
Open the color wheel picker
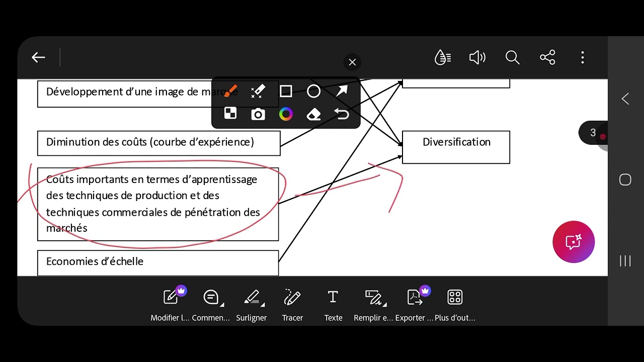coord(286,114)
